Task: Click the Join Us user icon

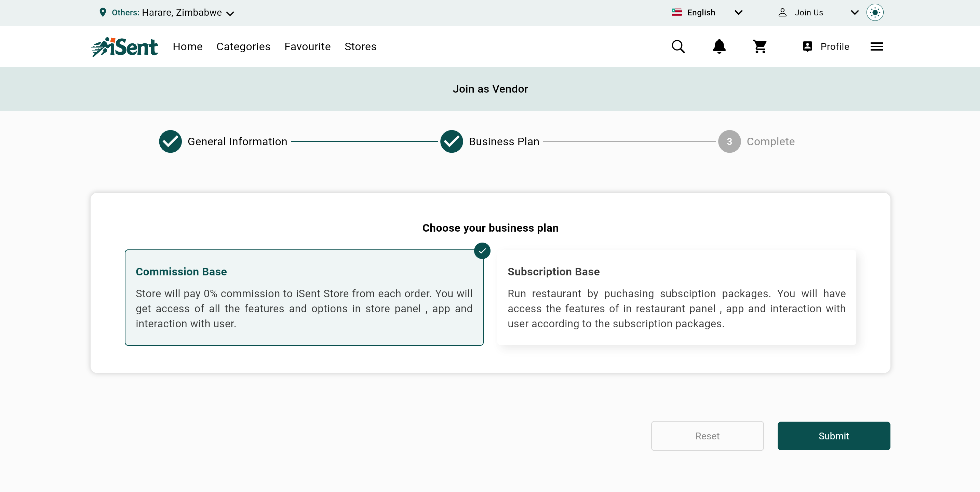Action: (x=782, y=13)
